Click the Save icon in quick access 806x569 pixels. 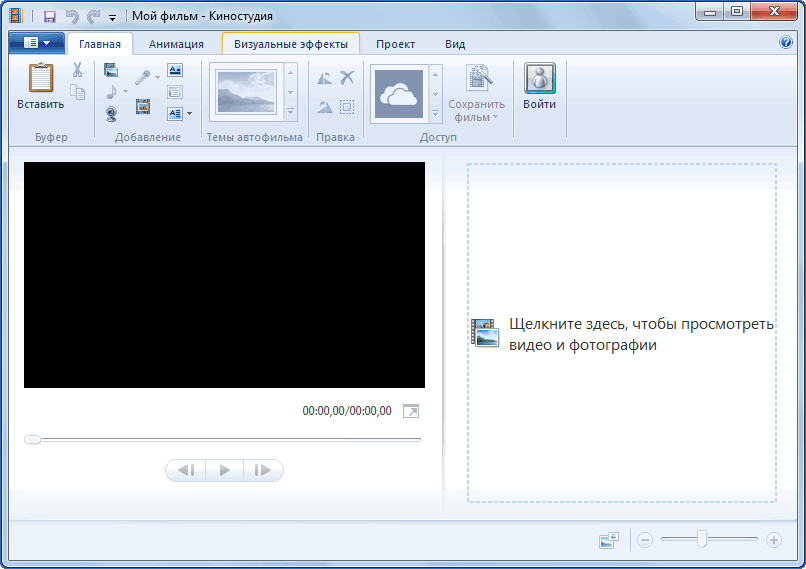point(49,16)
